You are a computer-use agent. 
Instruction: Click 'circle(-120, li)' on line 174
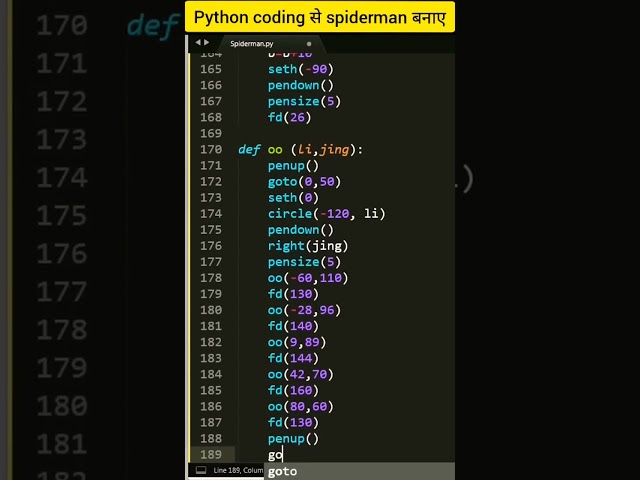pyautogui.click(x=327, y=213)
